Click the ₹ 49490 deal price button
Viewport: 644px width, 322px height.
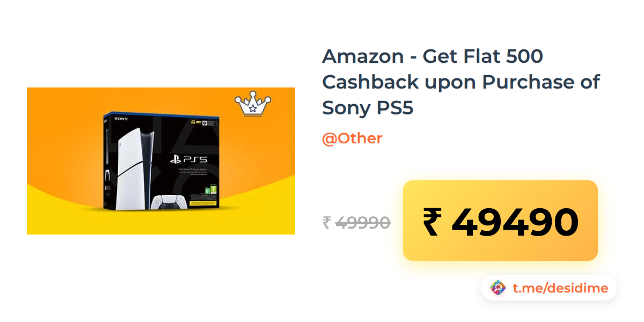(500, 221)
